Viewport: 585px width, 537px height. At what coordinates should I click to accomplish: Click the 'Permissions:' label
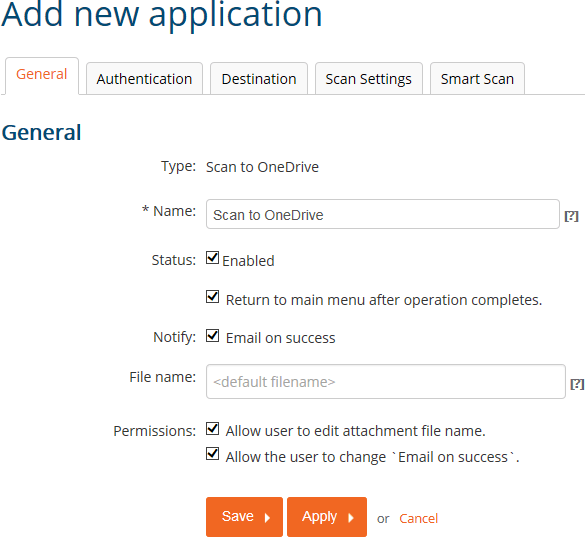click(x=154, y=431)
